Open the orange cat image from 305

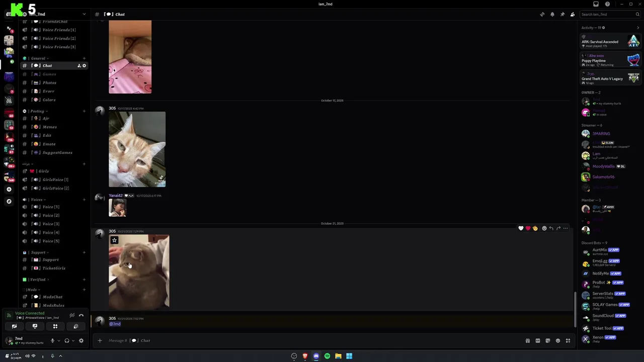click(x=137, y=149)
